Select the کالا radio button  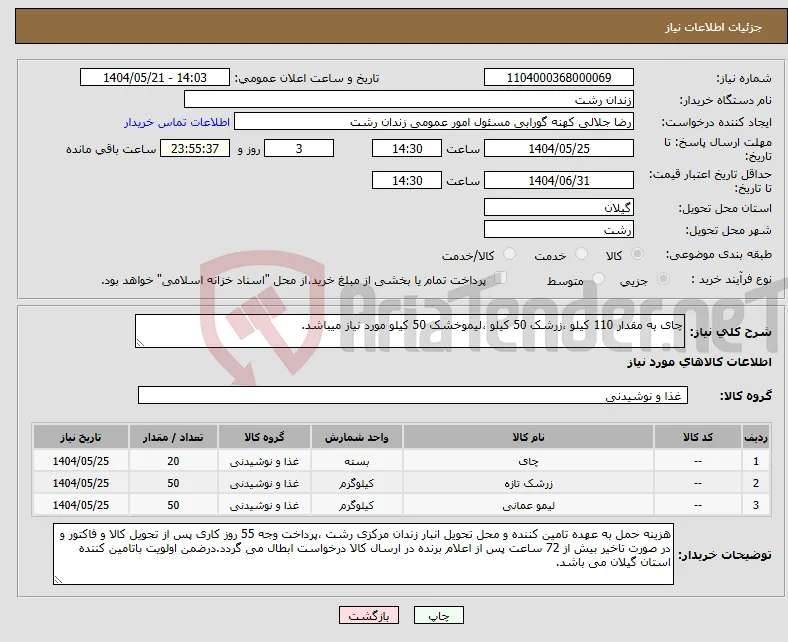[x=637, y=254]
